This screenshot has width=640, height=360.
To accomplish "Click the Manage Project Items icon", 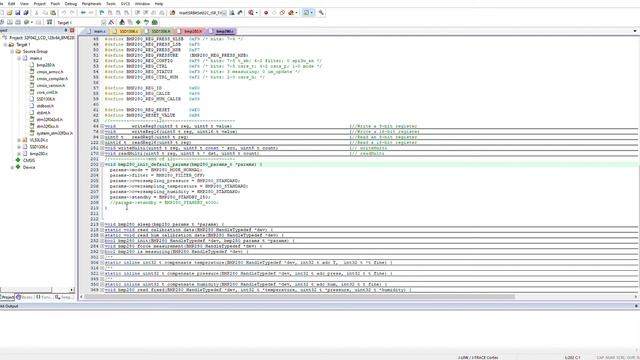I will [122, 22].
